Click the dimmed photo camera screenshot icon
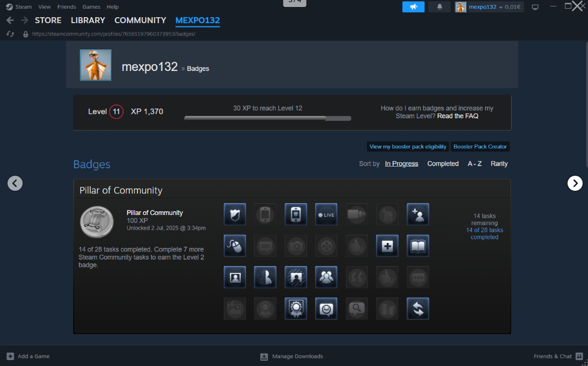 tap(296, 246)
